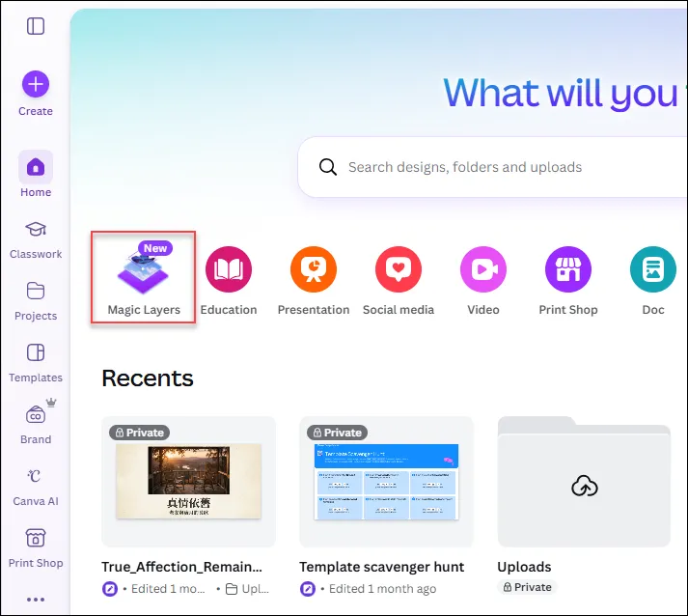Show more sidebar options ellipsis

36,600
